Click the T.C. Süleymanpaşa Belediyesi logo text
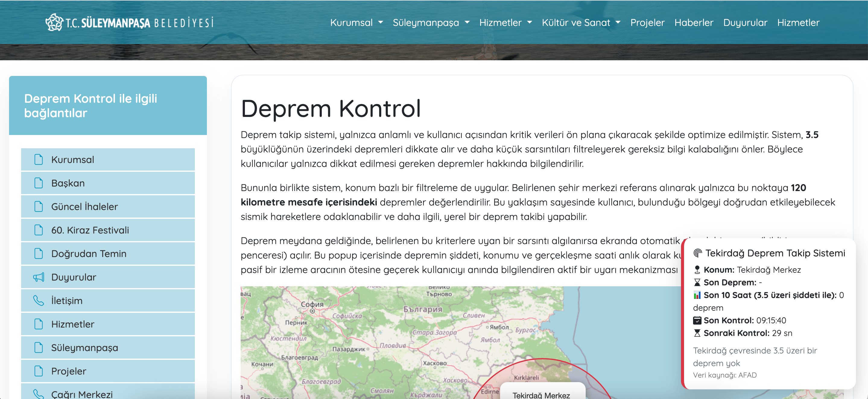This screenshot has width=868, height=399. point(140,23)
